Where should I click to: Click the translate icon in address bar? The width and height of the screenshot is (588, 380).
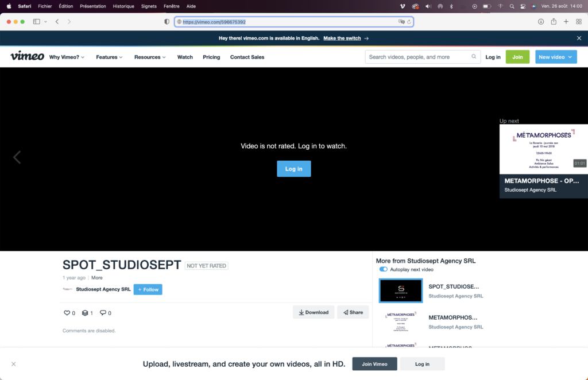401,22
